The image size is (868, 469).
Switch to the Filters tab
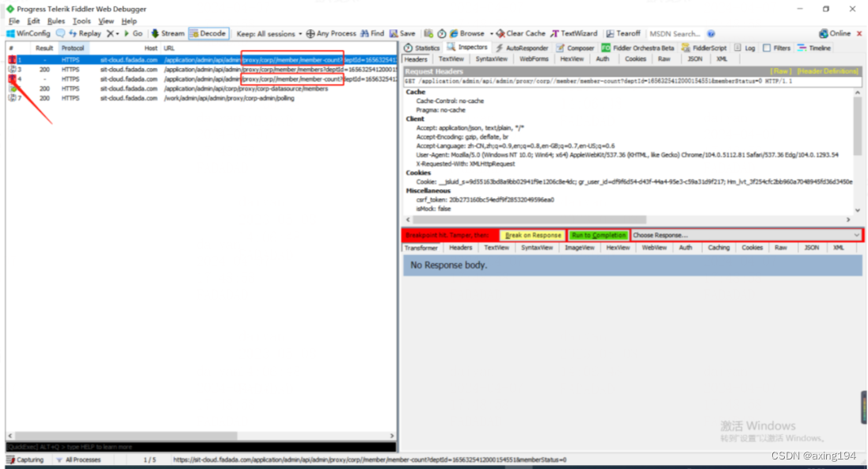tap(777, 48)
